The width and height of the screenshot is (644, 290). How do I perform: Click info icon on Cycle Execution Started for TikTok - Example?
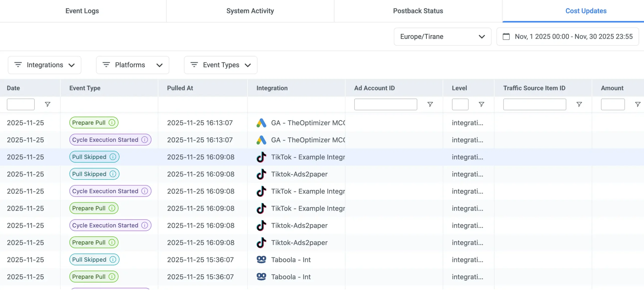(x=145, y=191)
